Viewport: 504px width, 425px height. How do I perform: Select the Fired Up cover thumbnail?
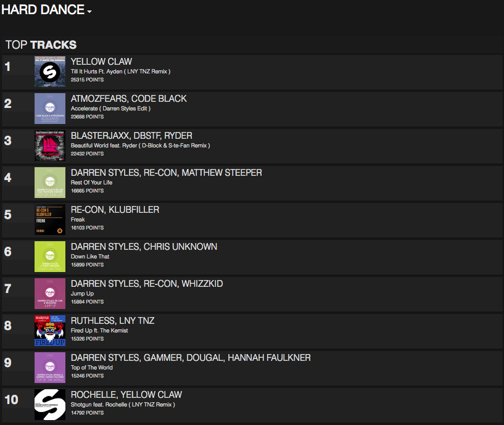pos(50,331)
